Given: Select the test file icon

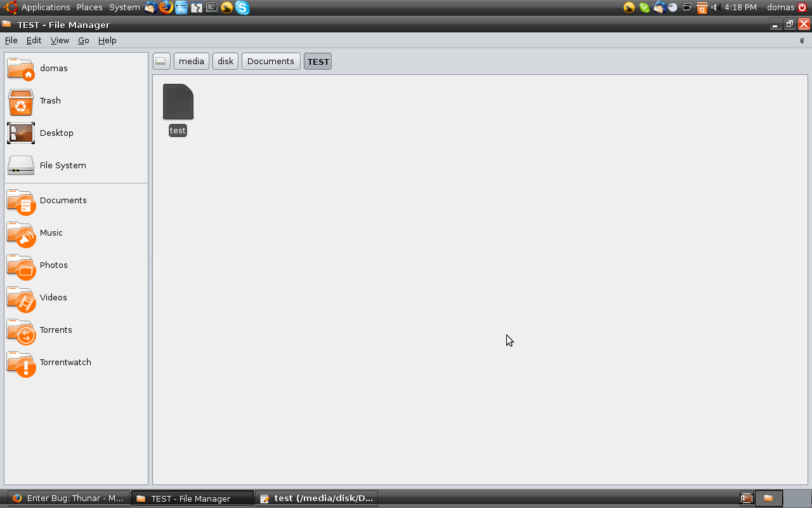Looking at the screenshot, I should point(178,103).
